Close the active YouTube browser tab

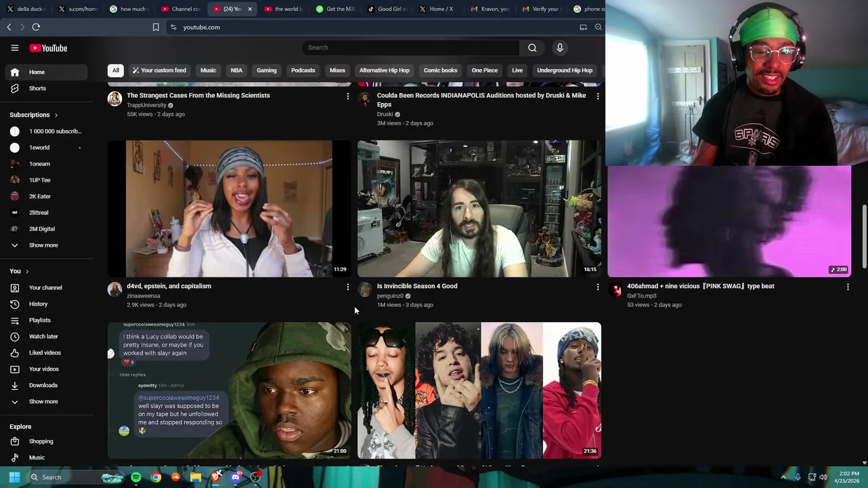point(250,9)
